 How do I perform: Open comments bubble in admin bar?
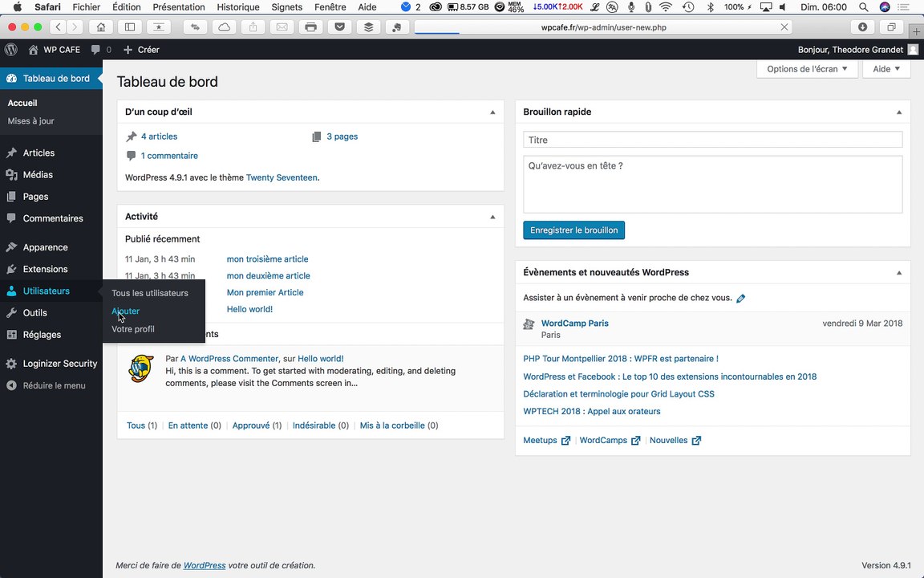pos(95,50)
